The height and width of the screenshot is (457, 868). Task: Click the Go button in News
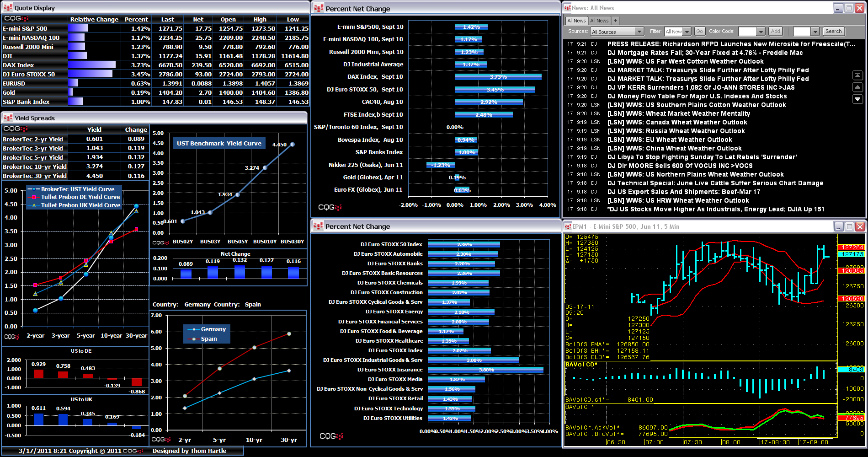(x=699, y=31)
